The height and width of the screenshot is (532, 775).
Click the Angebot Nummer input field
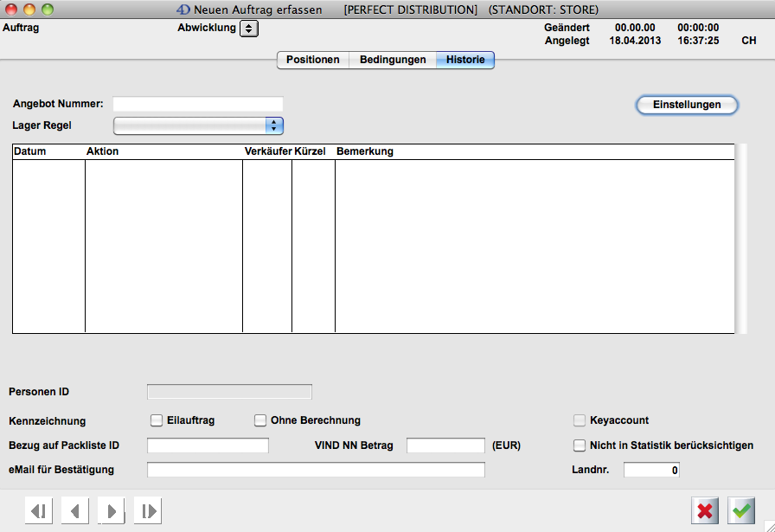coord(198,104)
